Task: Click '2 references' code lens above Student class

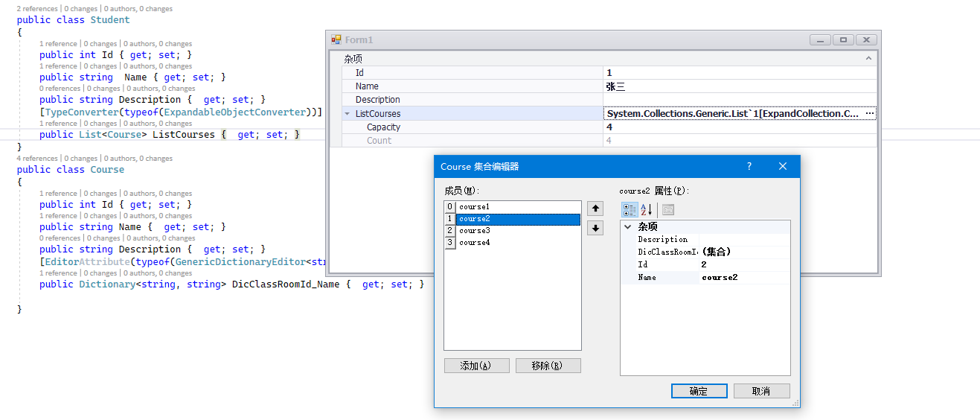Action: [37, 9]
